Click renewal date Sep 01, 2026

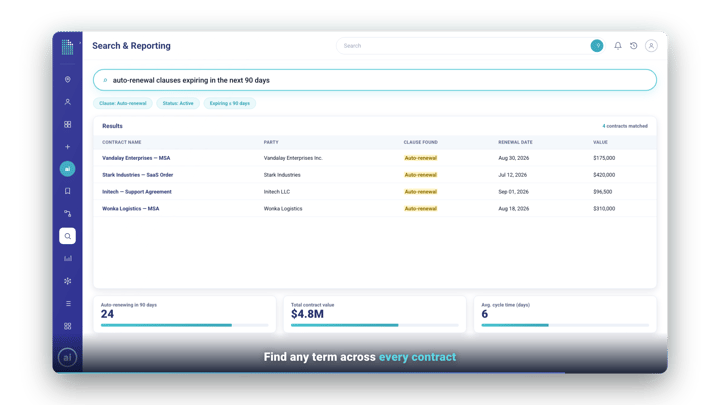(513, 192)
